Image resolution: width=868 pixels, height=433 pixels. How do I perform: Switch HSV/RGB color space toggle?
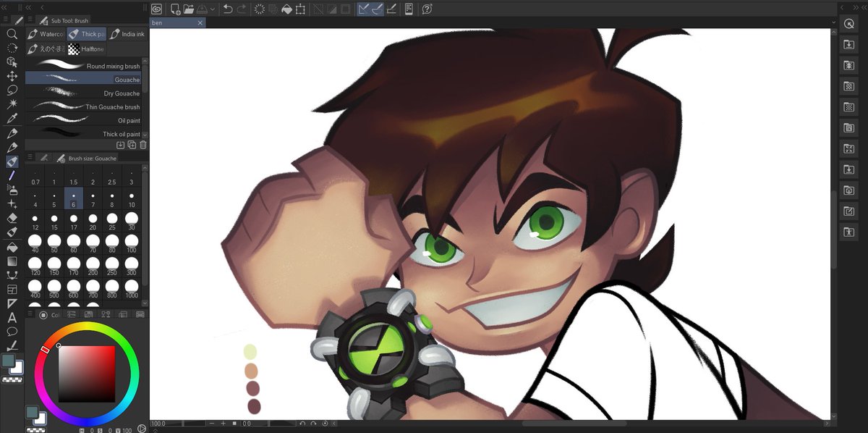[141, 429]
